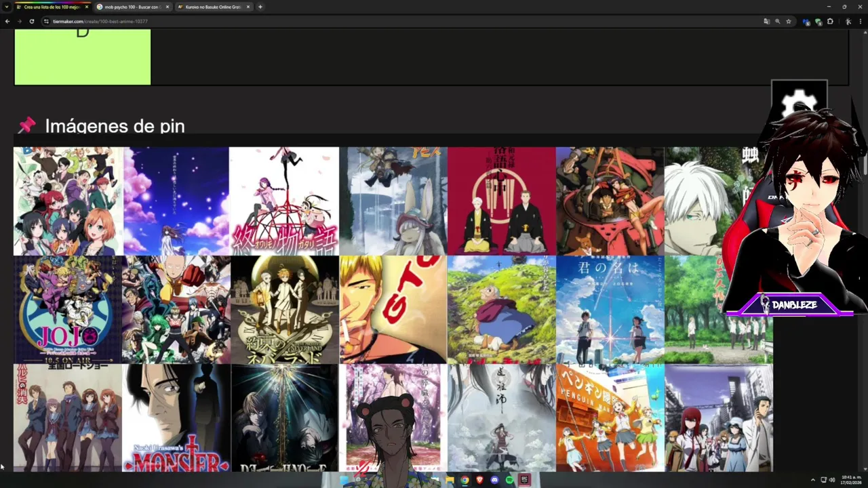Select the light green D tier label
868x488 pixels.
(x=82, y=57)
